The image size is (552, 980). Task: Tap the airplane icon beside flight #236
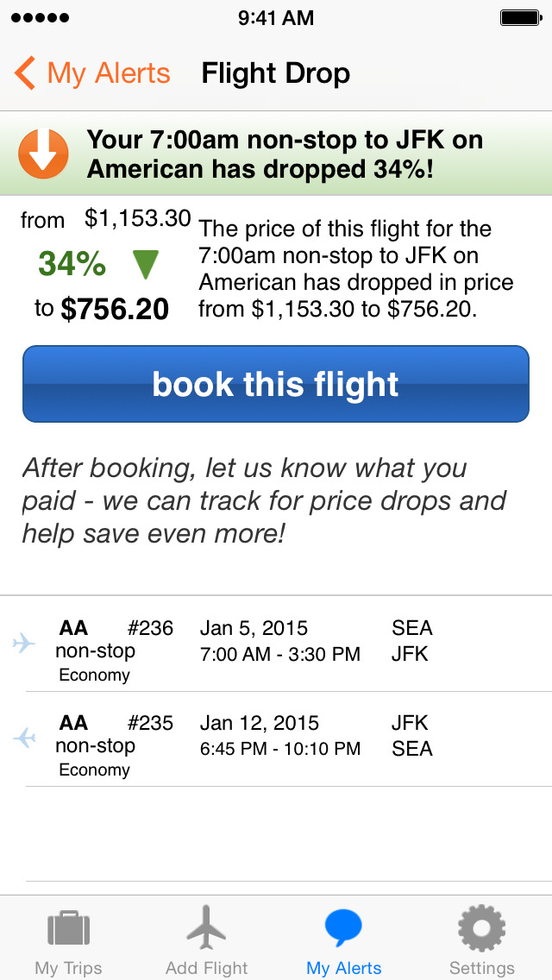coord(24,643)
